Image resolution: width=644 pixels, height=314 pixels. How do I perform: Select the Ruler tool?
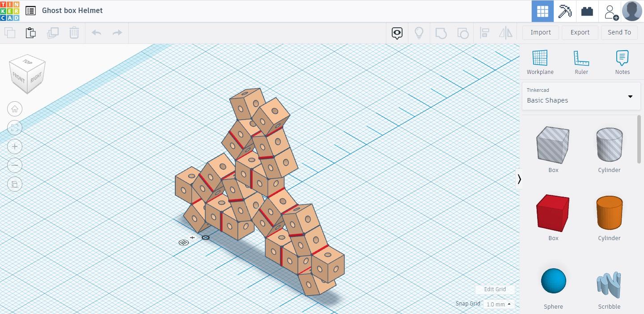(581, 62)
